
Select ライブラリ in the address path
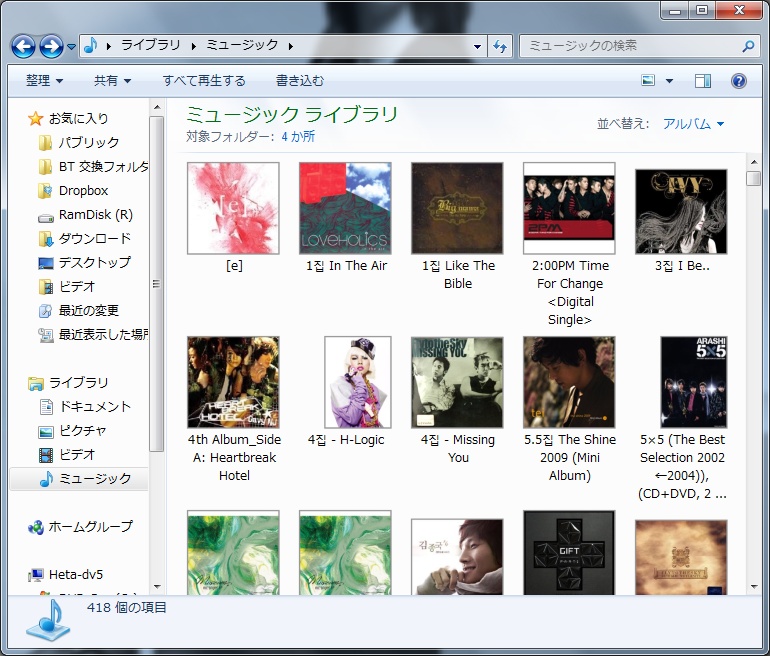pos(151,45)
